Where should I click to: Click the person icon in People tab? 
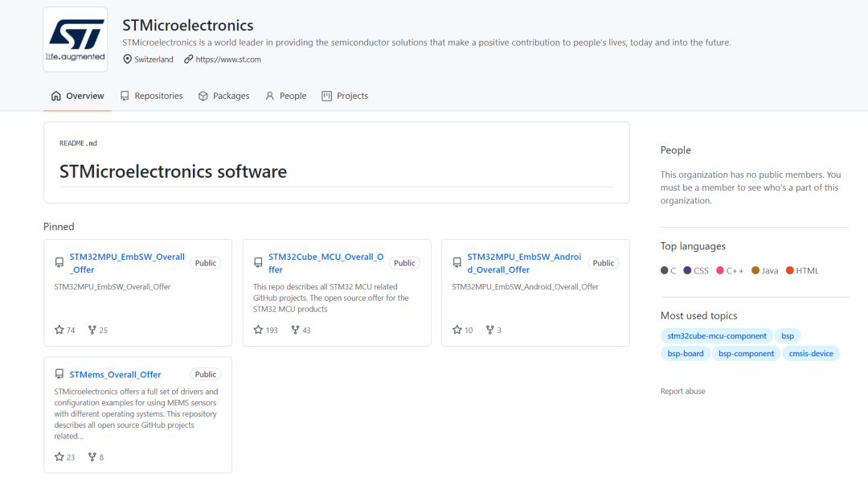tap(269, 96)
